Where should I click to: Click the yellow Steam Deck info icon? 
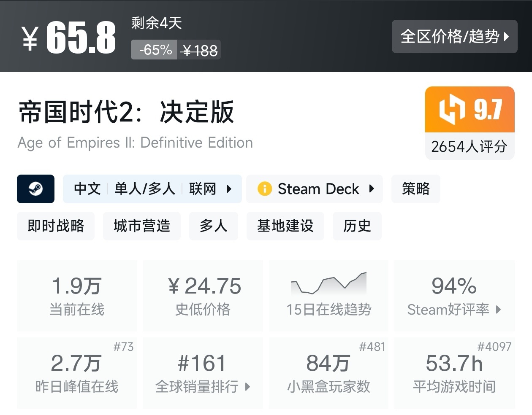(x=264, y=189)
